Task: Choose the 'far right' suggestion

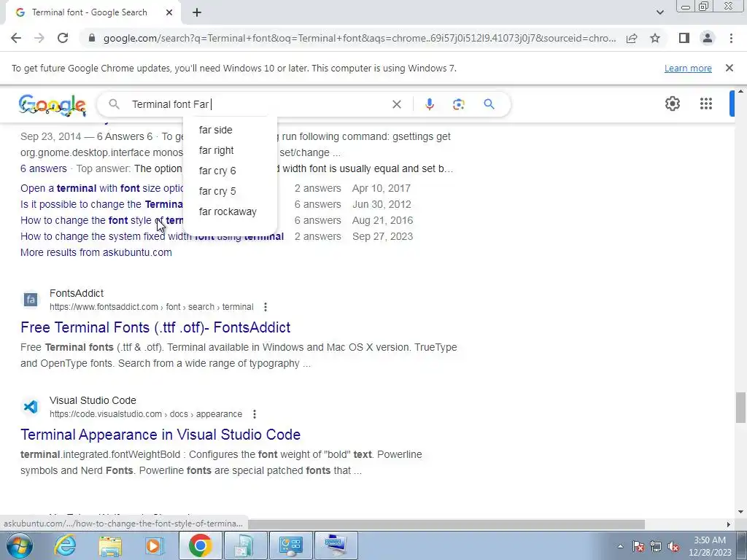Action: (x=230, y=150)
